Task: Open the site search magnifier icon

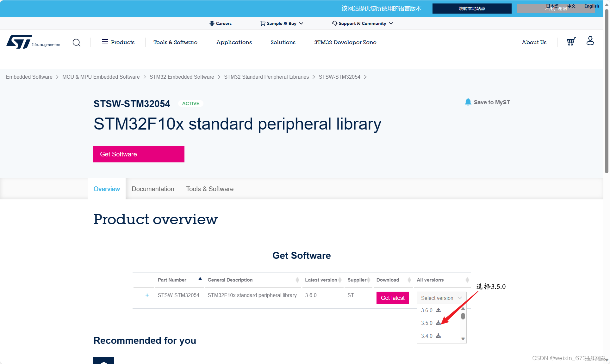Action: point(77,42)
